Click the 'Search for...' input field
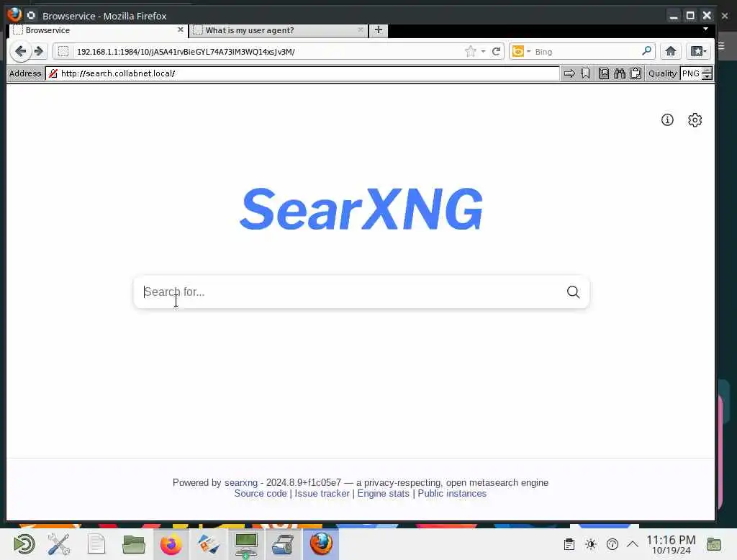Viewport: 737px width, 560px height. [349, 292]
